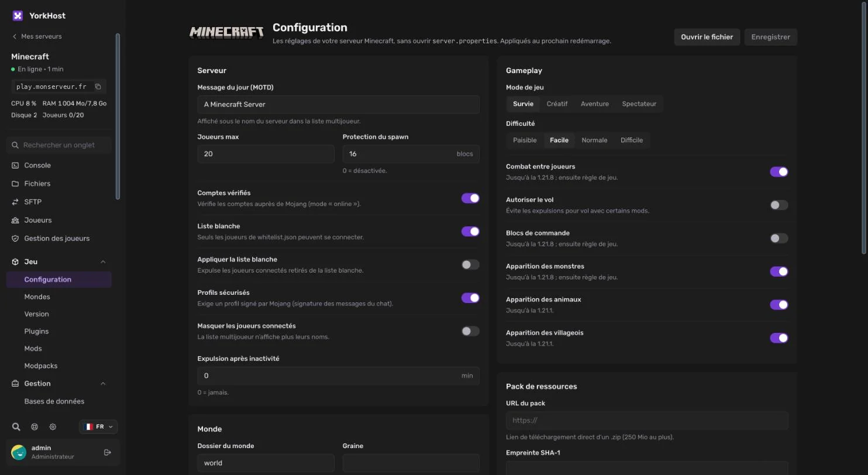Go back using the Mes serveurs arrow

[x=15, y=36]
